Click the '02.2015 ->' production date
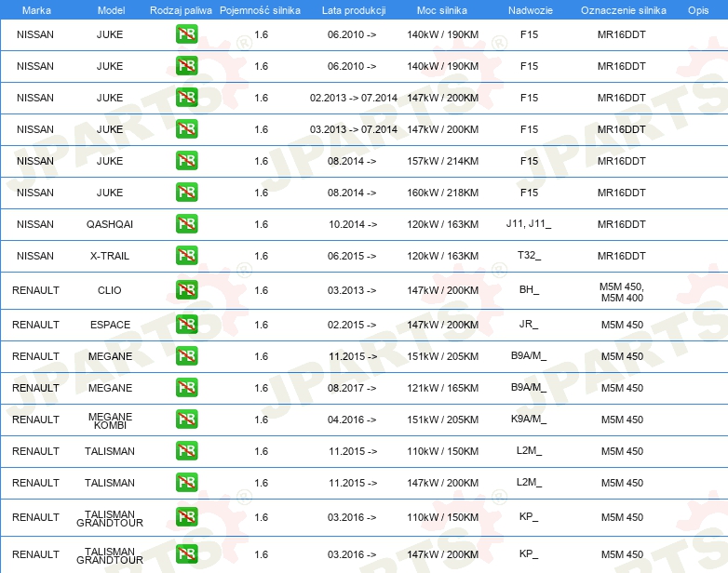This screenshot has height=573, width=728. 352,325
